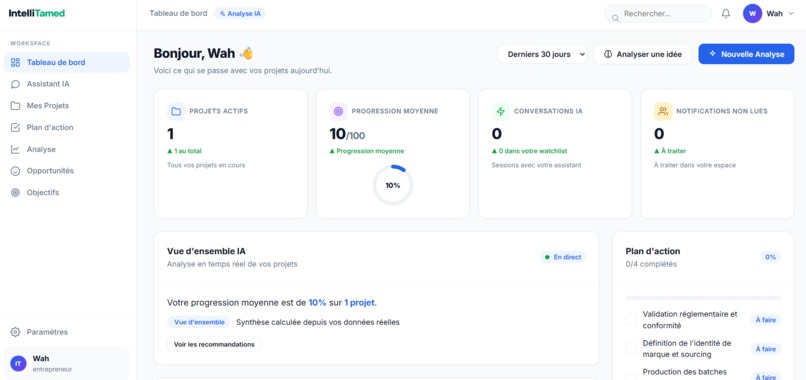Viewport: 806px width, 380px height.
Task: Click À faire badge for Définition de l'identité
Action: [x=765, y=349]
